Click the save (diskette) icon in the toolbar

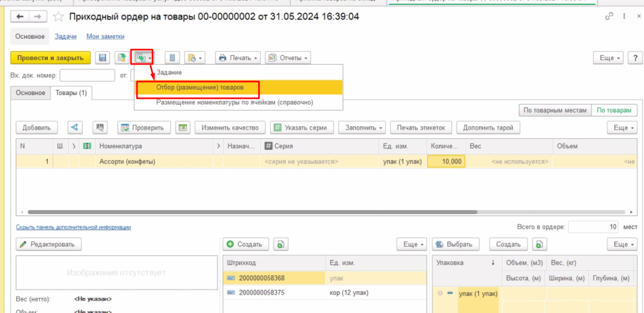pos(103,58)
